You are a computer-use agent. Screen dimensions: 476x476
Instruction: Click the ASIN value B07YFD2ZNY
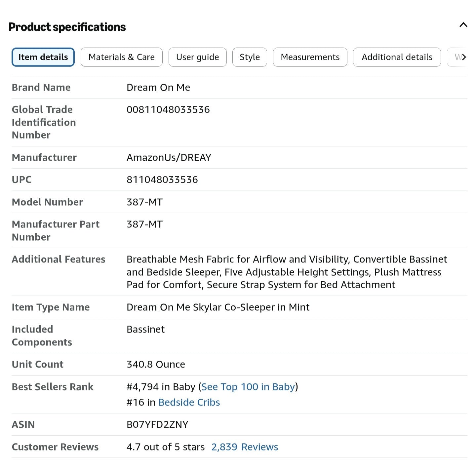(157, 424)
